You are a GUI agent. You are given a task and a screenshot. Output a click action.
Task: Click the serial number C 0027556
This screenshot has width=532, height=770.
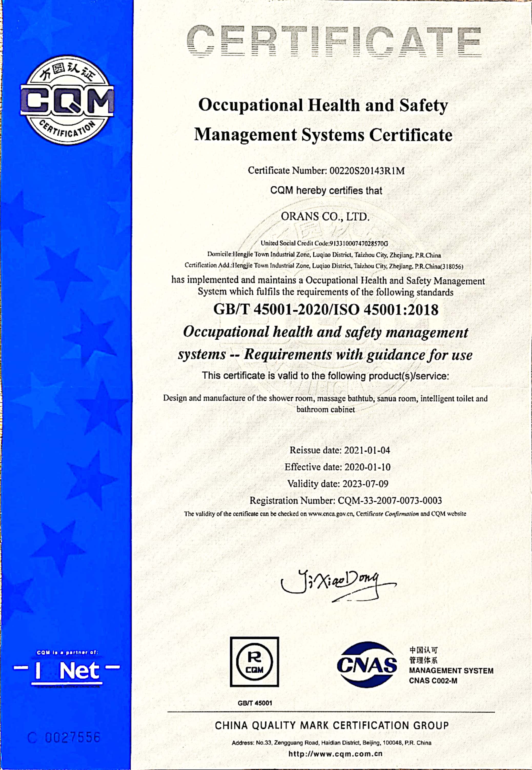tap(64, 738)
